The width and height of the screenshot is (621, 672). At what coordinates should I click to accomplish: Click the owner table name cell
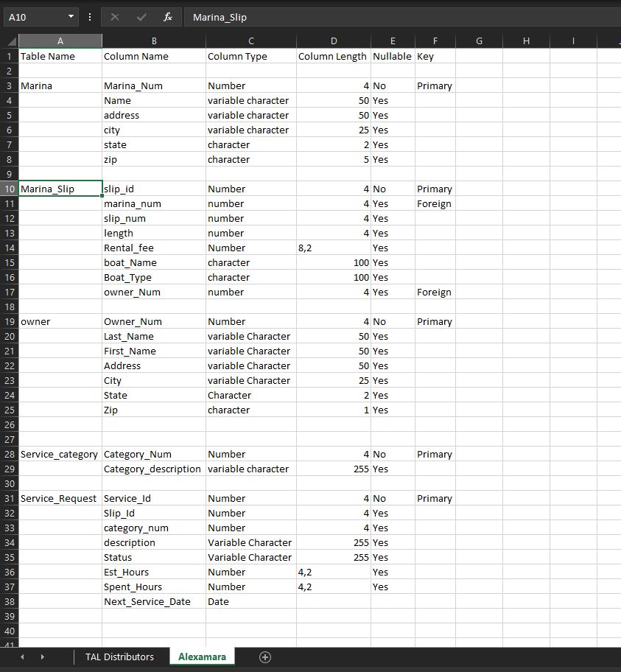click(x=60, y=321)
